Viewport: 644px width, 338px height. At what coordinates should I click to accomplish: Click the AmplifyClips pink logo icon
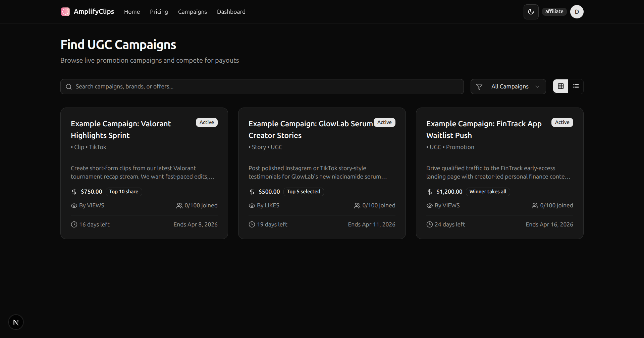point(65,12)
